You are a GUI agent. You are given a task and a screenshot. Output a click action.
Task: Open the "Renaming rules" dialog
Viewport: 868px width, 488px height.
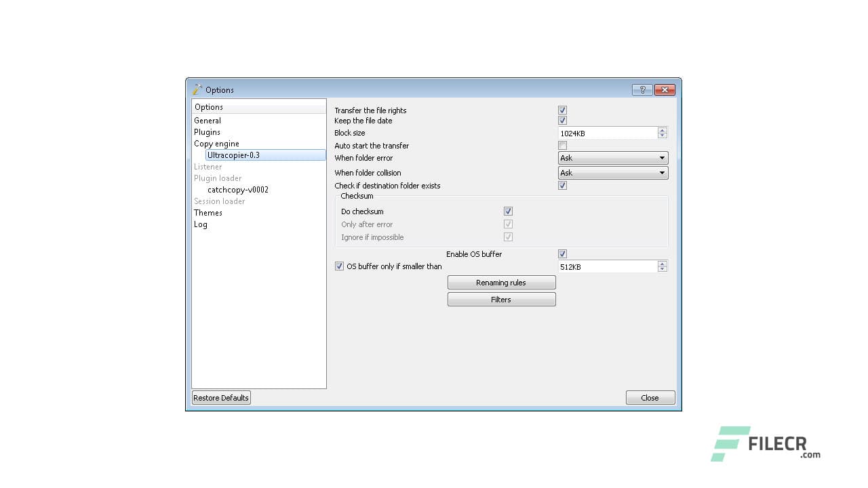pyautogui.click(x=501, y=282)
